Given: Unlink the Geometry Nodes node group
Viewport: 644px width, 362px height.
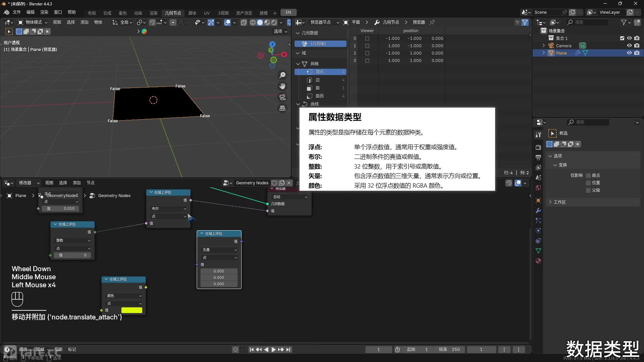Looking at the screenshot, I should 289,183.
